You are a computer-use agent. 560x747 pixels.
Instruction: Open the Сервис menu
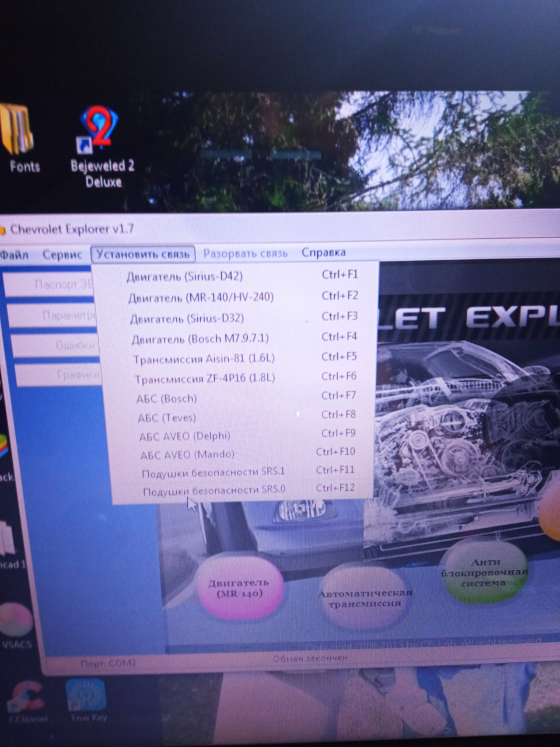(62, 255)
